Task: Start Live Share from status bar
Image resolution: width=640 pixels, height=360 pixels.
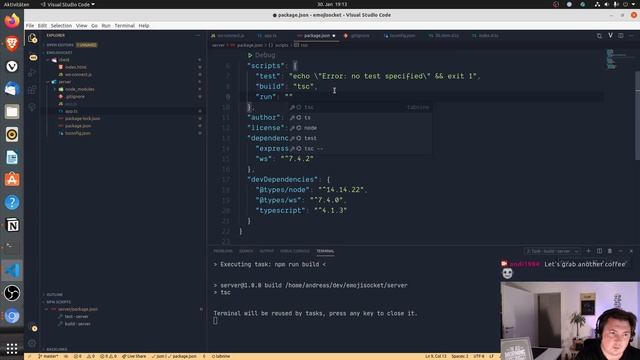Action: (134, 356)
